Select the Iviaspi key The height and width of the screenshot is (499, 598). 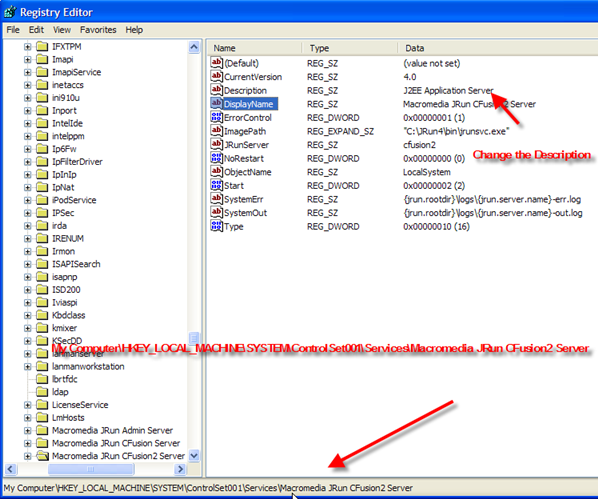[64, 303]
